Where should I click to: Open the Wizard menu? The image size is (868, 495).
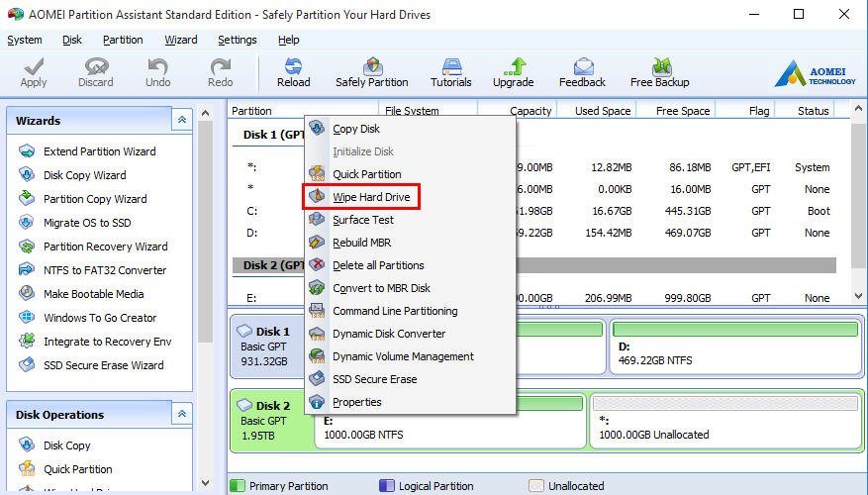click(181, 40)
